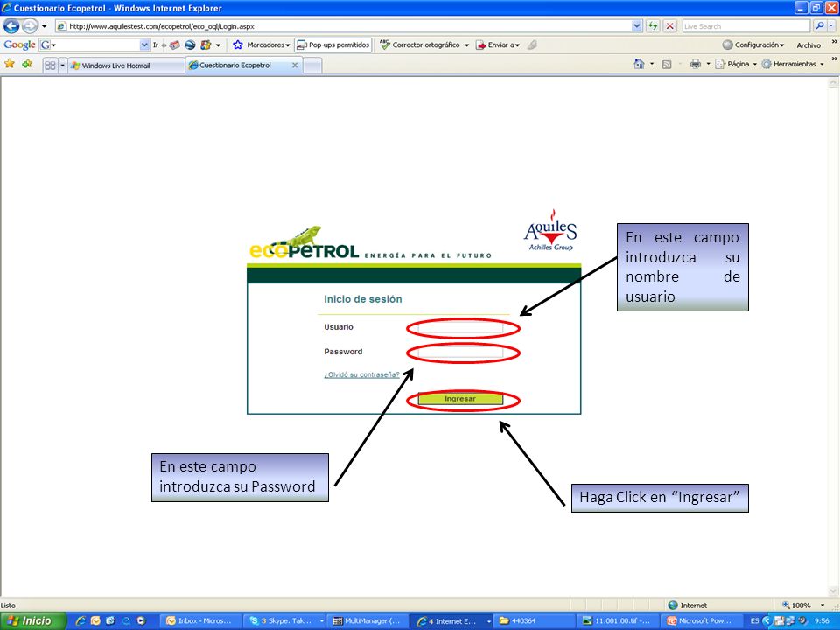
Task: Click Internet Explorer quick launch icon
Action: tap(80, 621)
